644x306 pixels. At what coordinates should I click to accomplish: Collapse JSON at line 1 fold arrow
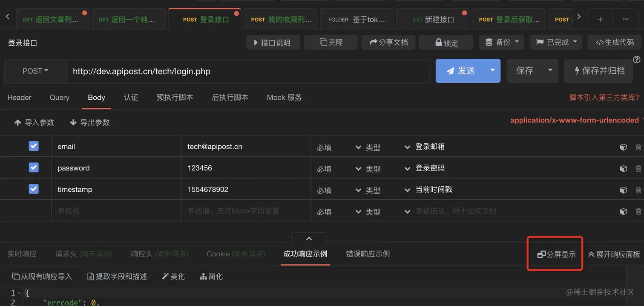(20, 293)
